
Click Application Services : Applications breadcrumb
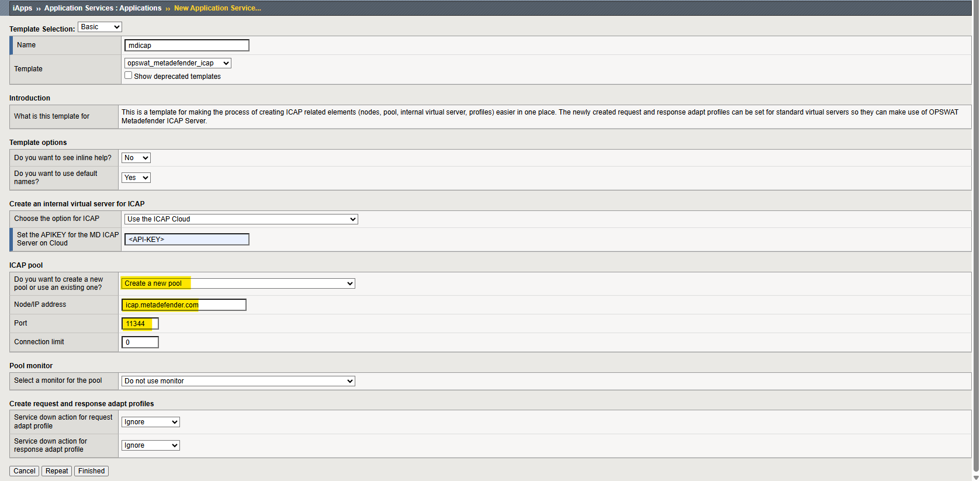[103, 8]
